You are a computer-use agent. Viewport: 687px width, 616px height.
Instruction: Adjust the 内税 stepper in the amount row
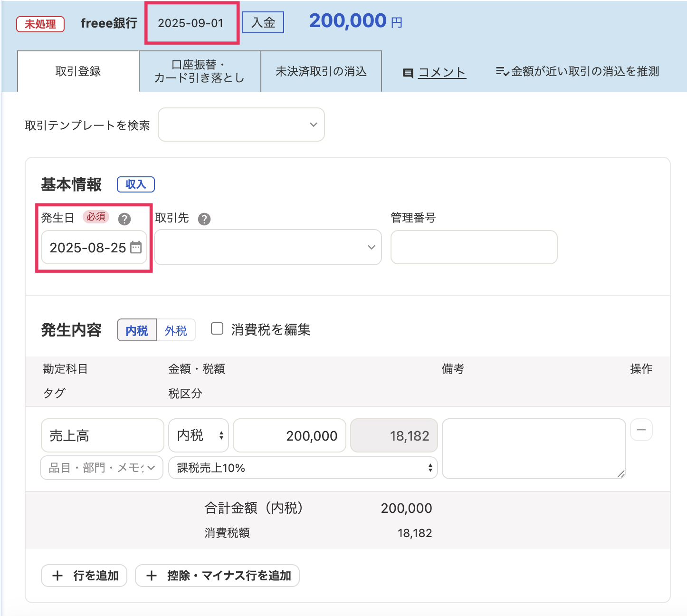221,435
